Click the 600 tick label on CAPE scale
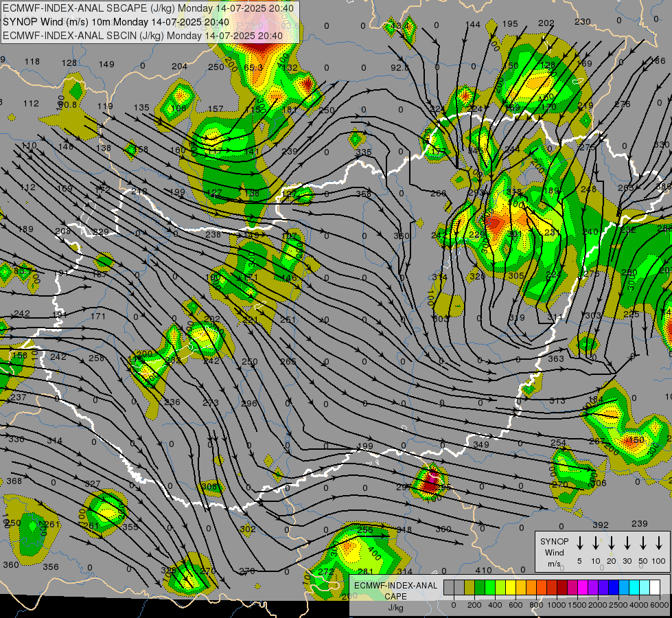Viewport: 672px width, 618px height. point(515,605)
